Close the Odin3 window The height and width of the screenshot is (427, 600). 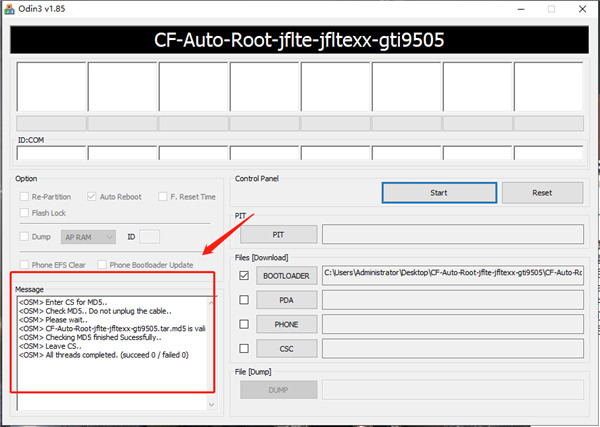click(x=582, y=9)
